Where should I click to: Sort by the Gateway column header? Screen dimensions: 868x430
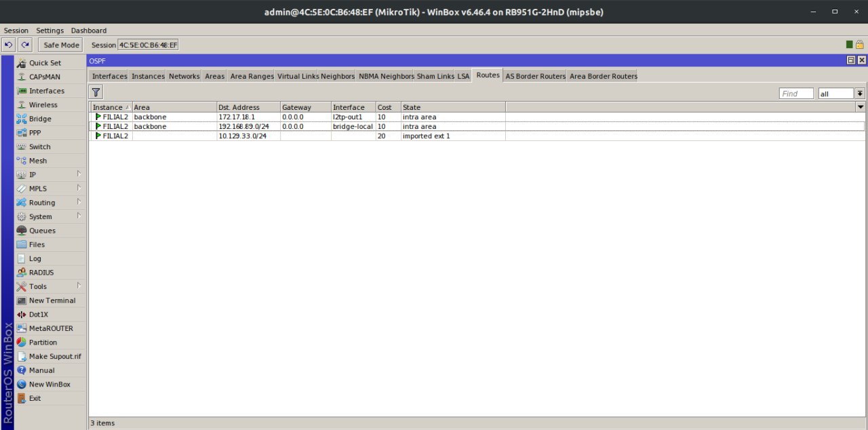point(306,107)
